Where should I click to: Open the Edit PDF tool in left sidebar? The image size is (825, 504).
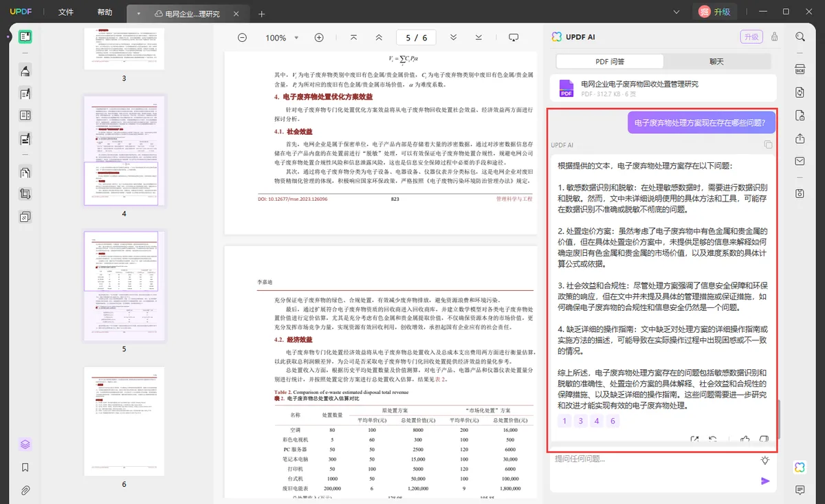pyautogui.click(x=25, y=94)
